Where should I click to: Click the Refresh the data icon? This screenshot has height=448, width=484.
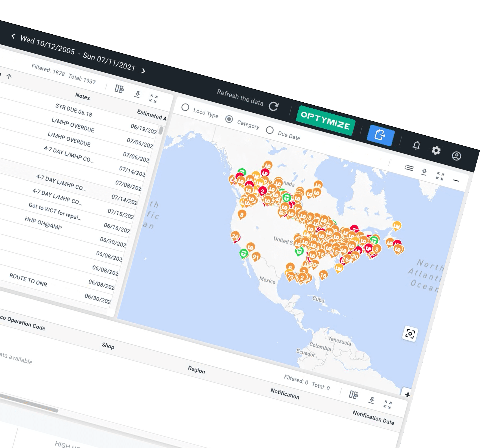coord(273,106)
